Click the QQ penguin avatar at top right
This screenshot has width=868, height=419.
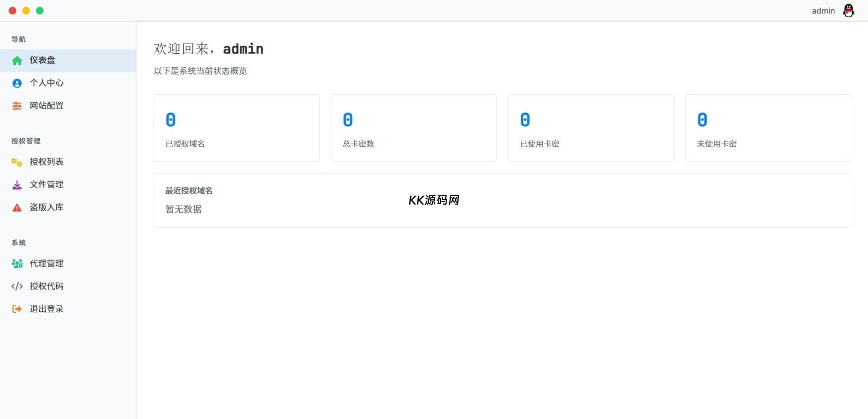coord(848,10)
